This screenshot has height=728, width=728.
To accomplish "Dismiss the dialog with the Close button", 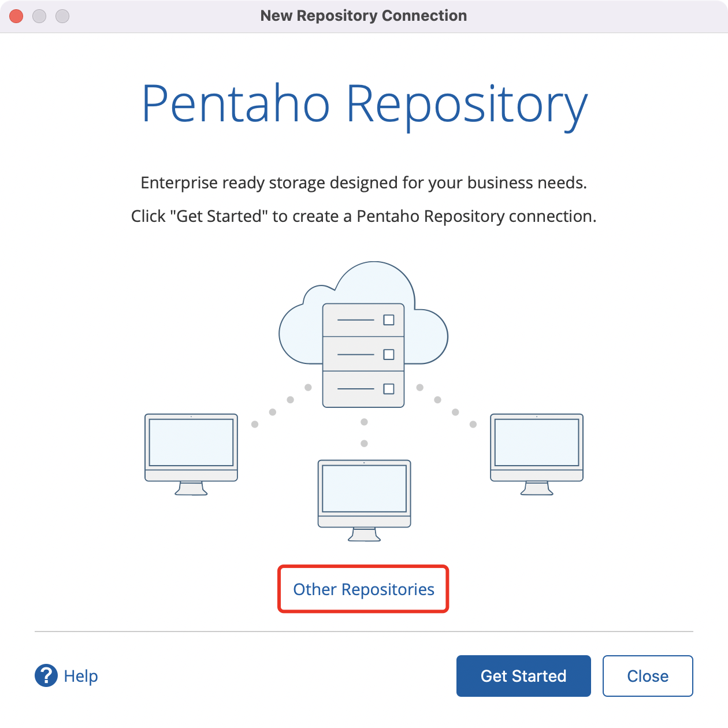I will pos(648,676).
